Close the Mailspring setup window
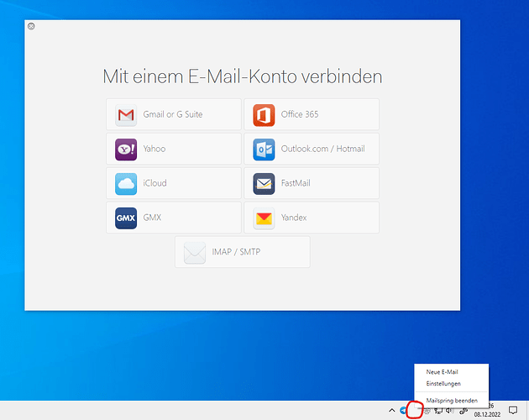The width and height of the screenshot is (529, 420). click(x=31, y=26)
